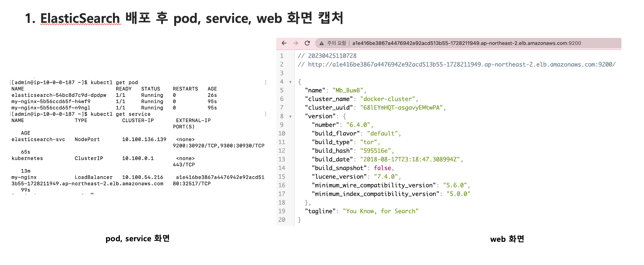Screen dimensions: 644x265
Task: Click the build_snapshot value false
Action: click(x=382, y=168)
